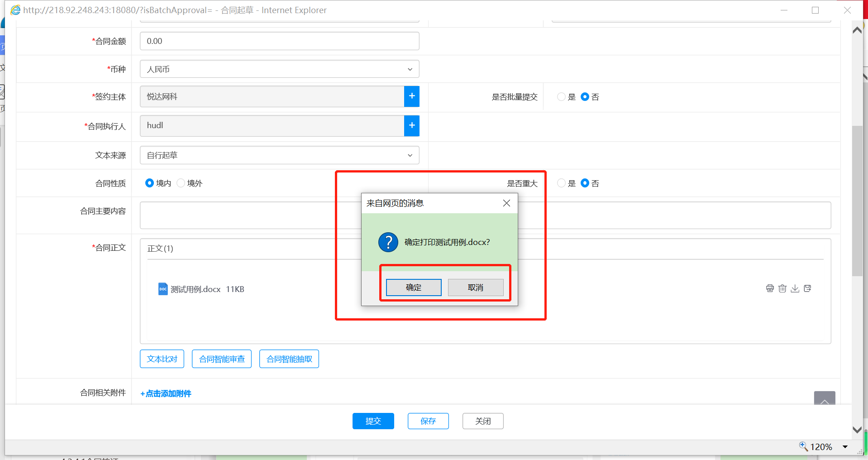Close the 来自网页的消息 dialog with X

pos(506,203)
